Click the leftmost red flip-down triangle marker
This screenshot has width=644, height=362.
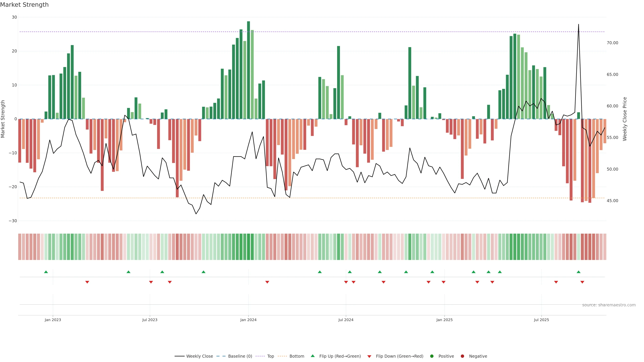(87, 282)
